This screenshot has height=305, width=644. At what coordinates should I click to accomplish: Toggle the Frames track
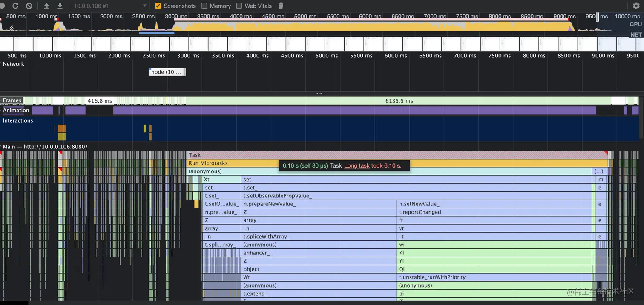(11, 101)
